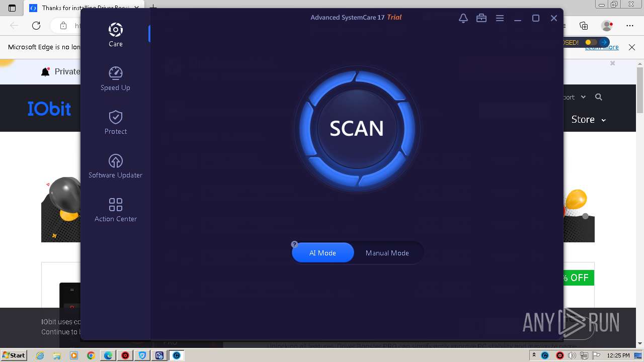Open the Care section in sidebar

click(x=115, y=35)
